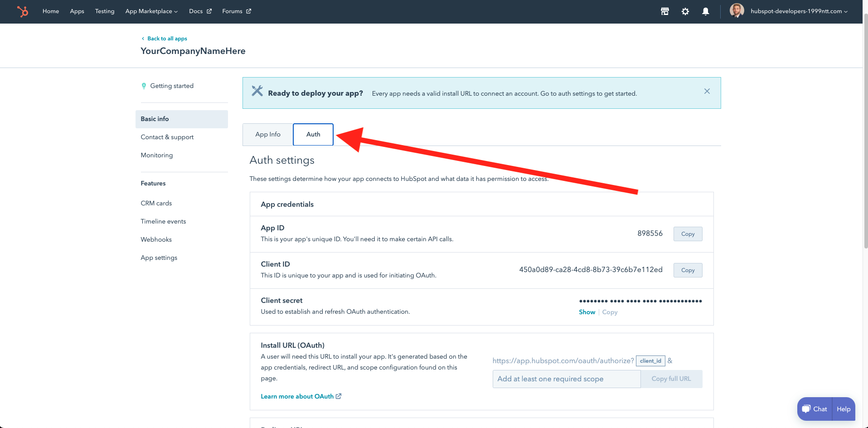Copy the Client ID value
Image resolution: width=868 pixels, height=428 pixels.
[688, 270]
